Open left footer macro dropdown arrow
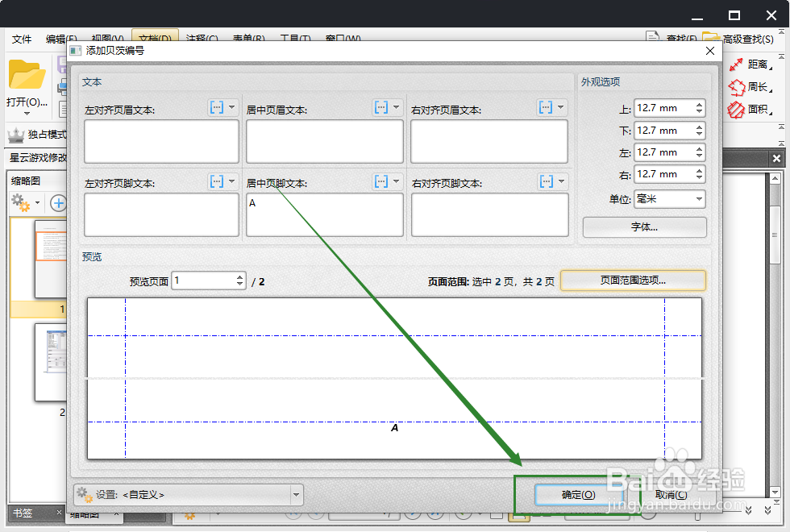Image resolution: width=790 pixels, height=532 pixels. click(x=232, y=181)
